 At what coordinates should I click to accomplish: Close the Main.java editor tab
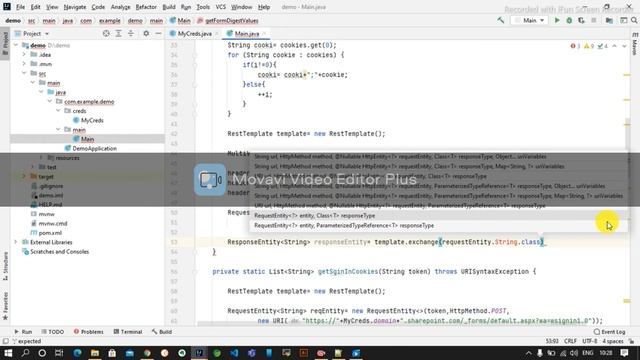(x=264, y=33)
